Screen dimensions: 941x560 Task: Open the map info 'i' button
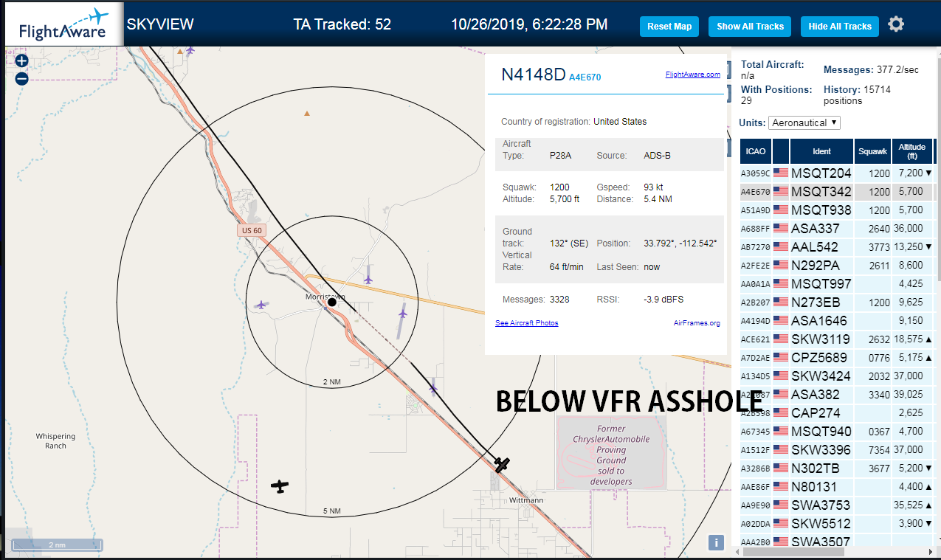pos(715,542)
